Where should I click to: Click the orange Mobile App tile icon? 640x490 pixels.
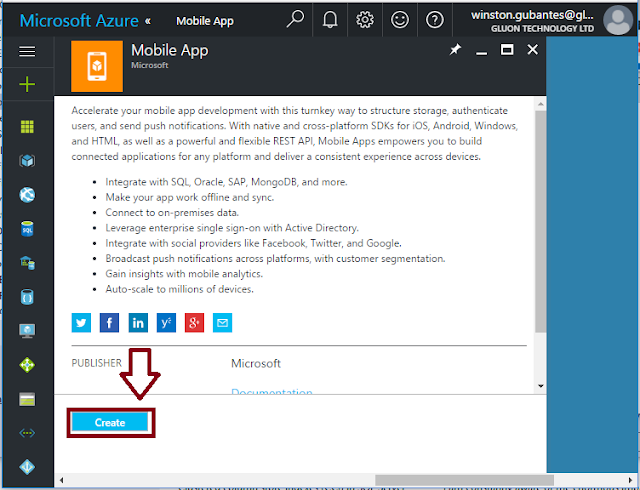pyautogui.click(x=97, y=66)
